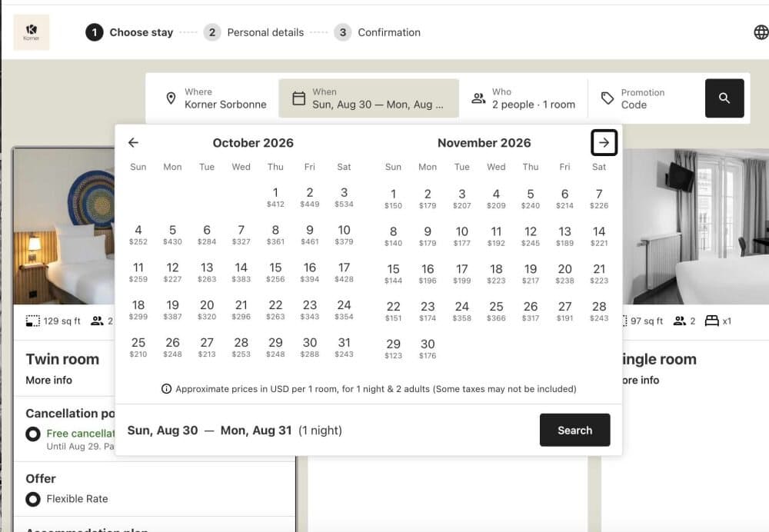Click the Sun, Aug 30 — Mon, Aug 31 summary
This screenshot has width=769, height=532.
pyautogui.click(x=235, y=430)
